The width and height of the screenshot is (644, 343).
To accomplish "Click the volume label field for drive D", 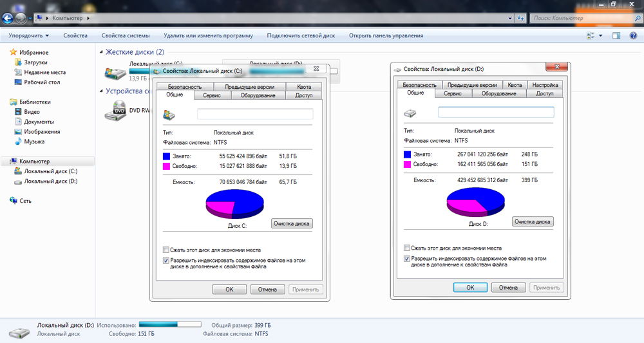I will coord(496,112).
